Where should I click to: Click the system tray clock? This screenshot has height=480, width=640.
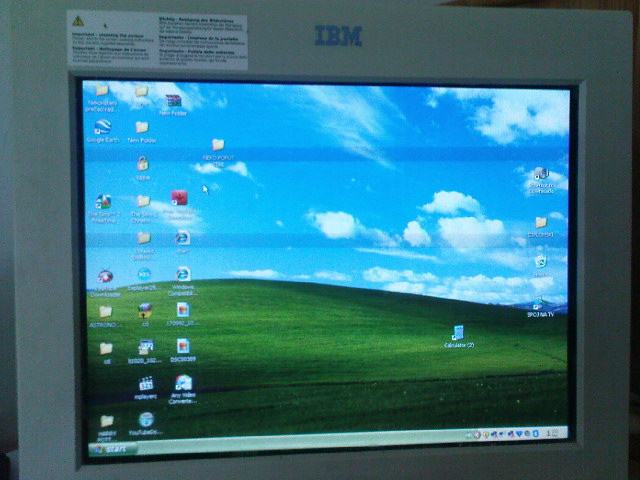pos(553,433)
